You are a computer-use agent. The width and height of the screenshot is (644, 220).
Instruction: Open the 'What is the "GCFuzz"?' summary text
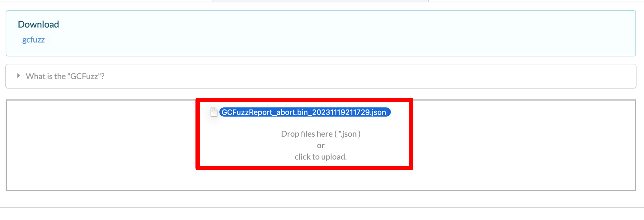[x=65, y=76]
